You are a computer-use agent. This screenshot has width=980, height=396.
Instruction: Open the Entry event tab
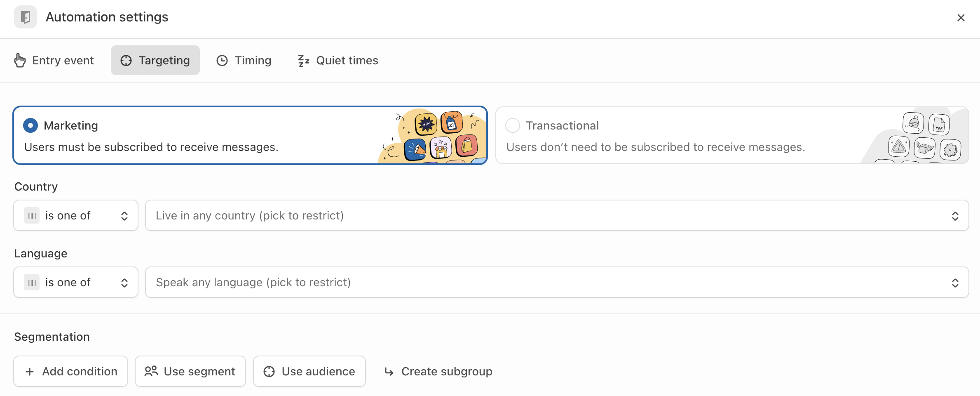pos(54,61)
